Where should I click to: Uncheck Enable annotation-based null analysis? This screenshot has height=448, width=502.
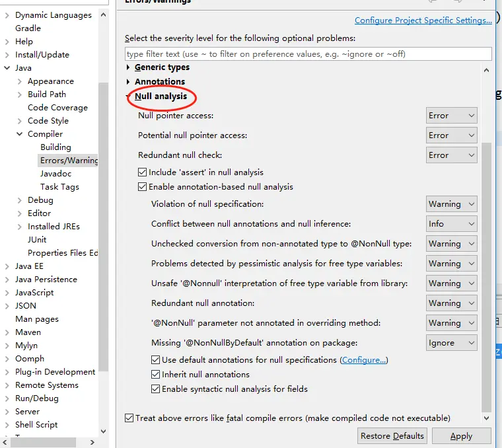[x=142, y=187]
